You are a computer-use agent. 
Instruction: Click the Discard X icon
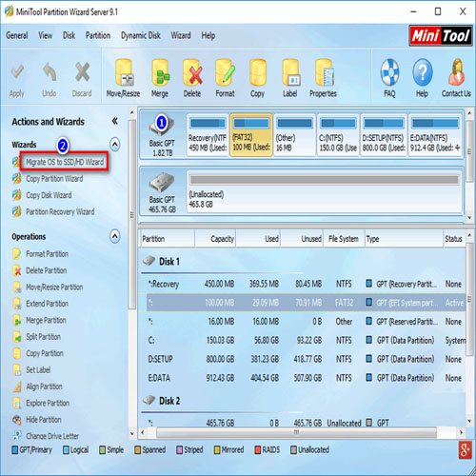coord(82,71)
